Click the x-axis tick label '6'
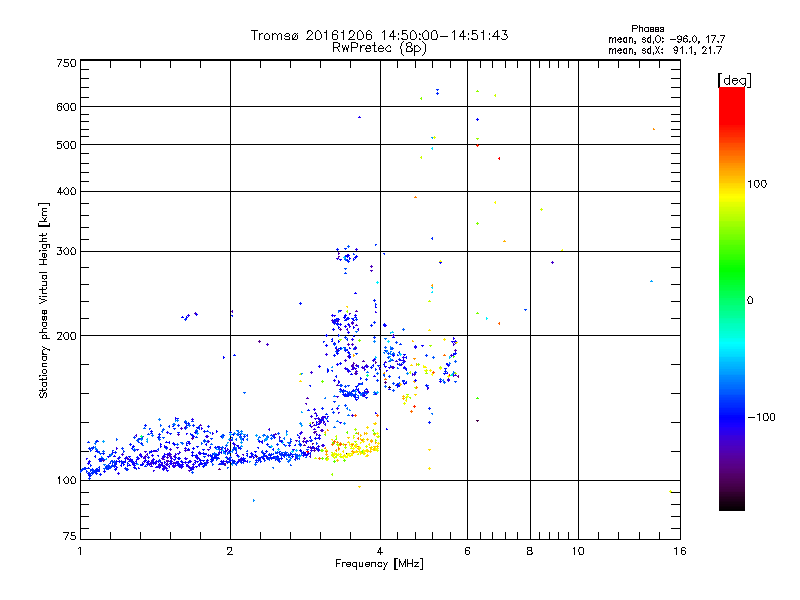The height and width of the screenshot is (600, 800). point(467,552)
